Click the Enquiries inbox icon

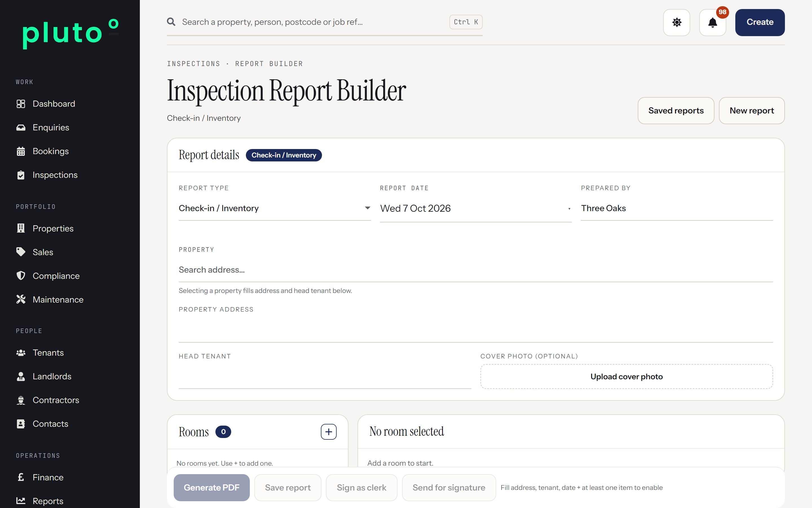click(21, 128)
